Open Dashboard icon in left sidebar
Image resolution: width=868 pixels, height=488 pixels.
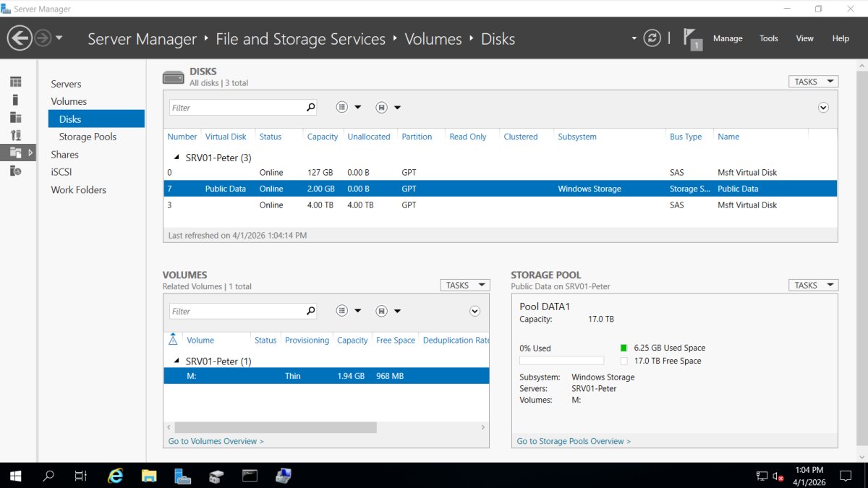pyautogui.click(x=15, y=82)
